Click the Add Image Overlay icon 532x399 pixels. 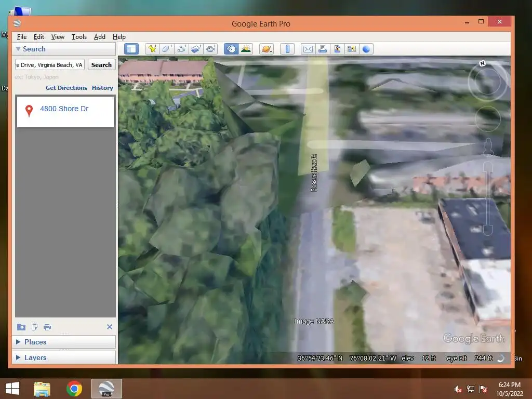[196, 49]
